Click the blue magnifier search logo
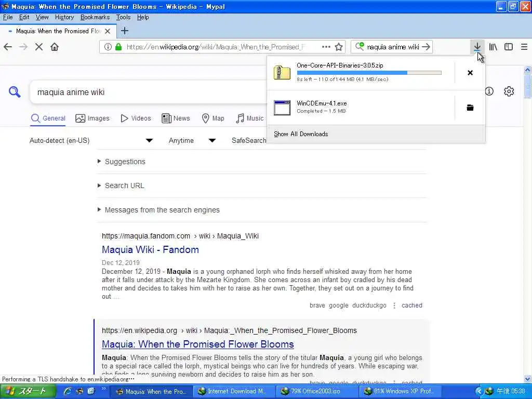The height and width of the screenshot is (399, 532). [x=15, y=91]
